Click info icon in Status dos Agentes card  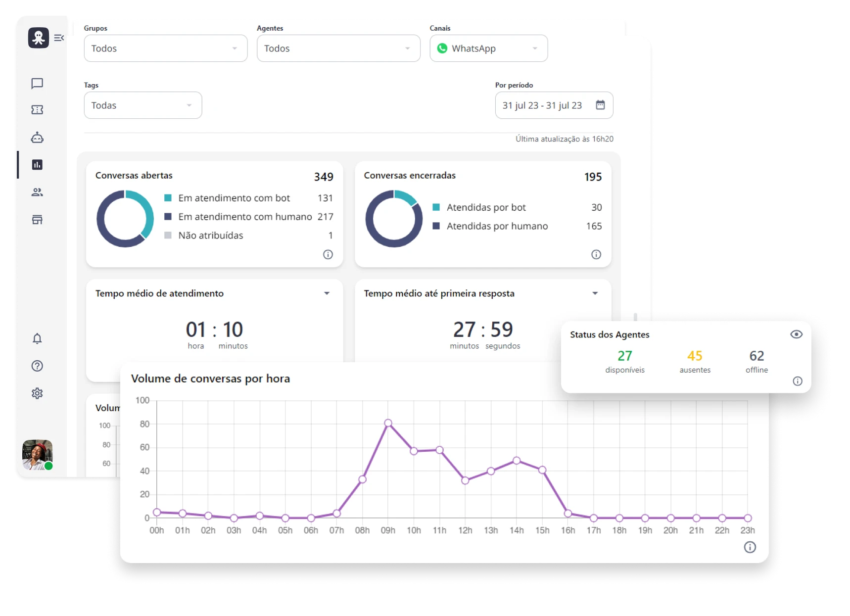pos(798,381)
